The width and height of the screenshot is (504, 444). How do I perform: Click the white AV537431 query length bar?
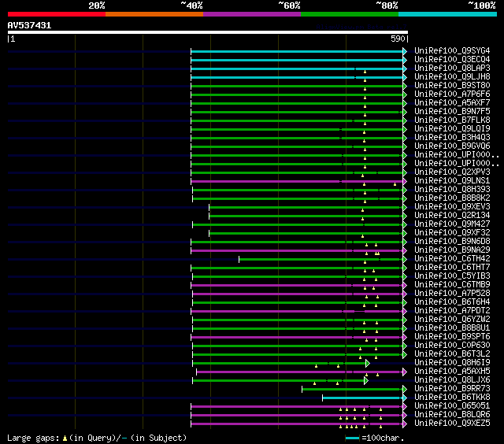(x=208, y=32)
